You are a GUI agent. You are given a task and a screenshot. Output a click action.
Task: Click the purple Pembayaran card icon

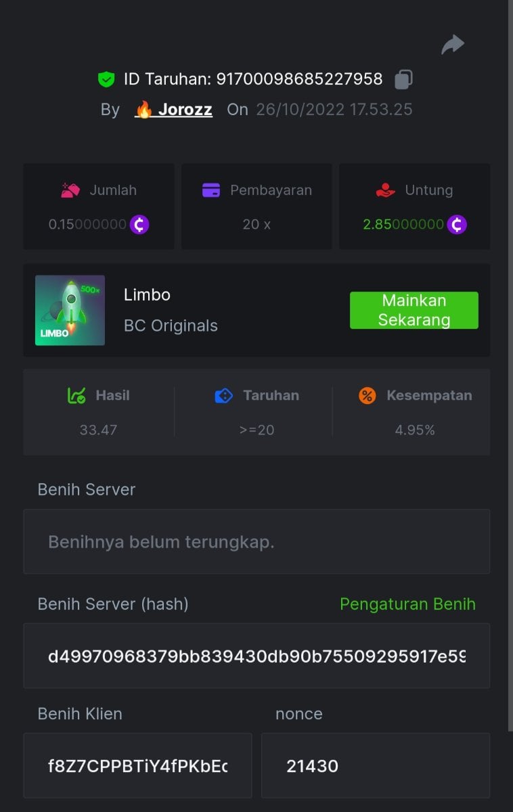point(211,191)
